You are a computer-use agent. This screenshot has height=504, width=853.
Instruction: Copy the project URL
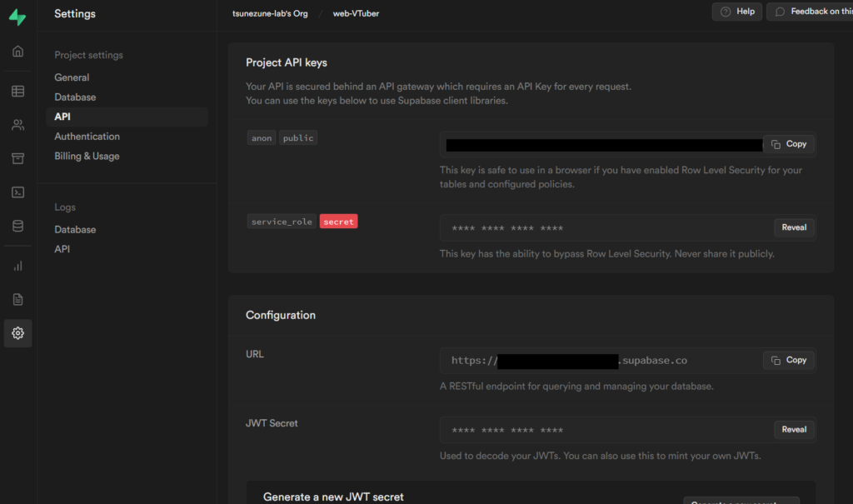pyautogui.click(x=788, y=360)
